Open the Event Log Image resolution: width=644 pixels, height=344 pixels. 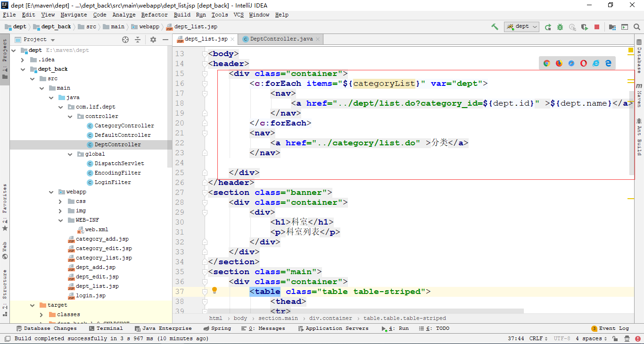pyautogui.click(x=610, y=328)
